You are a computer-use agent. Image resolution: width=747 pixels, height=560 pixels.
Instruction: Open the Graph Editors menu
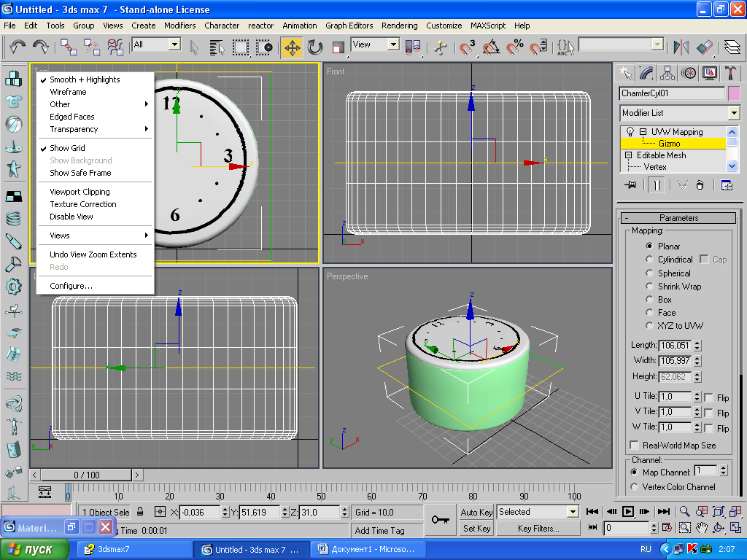click(349, 26)
